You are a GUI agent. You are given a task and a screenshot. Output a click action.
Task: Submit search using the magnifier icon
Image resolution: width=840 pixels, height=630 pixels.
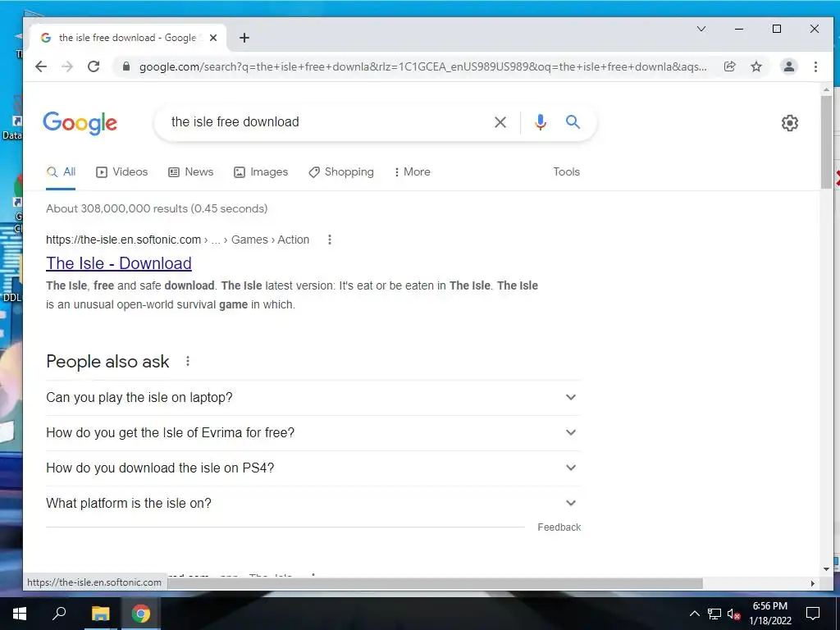[x=573, y=122]
